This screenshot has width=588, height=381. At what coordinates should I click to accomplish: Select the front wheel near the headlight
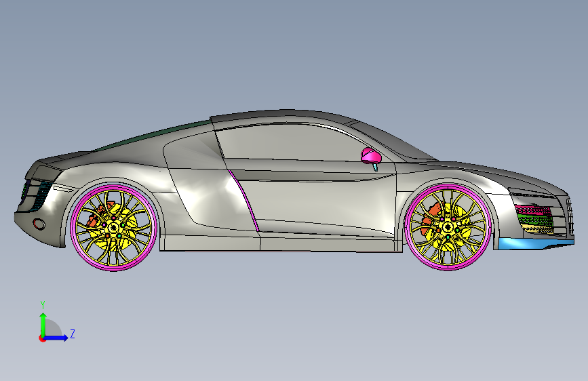[x=448, y=226]
